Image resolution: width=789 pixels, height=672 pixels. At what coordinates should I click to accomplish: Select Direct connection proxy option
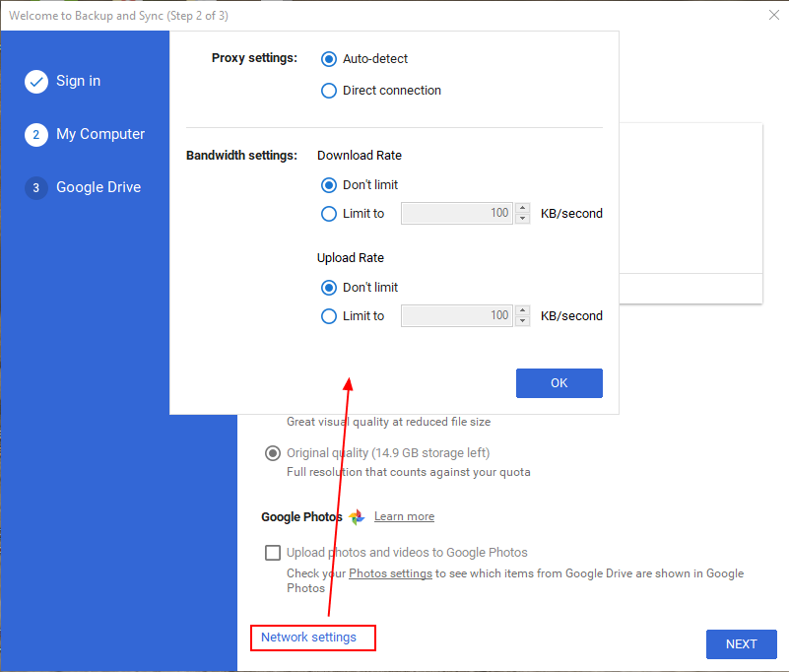[x=329, y=91]
